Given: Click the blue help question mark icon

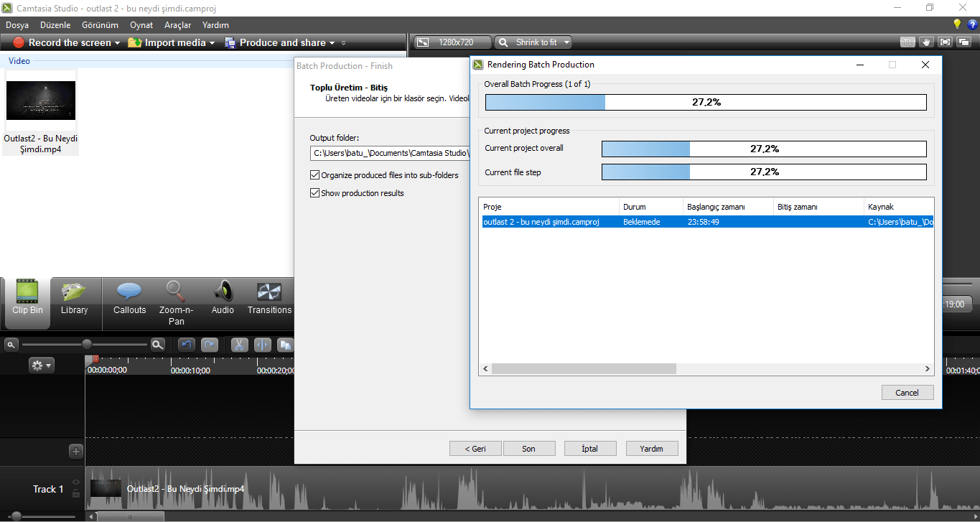Looking at the screenshot, I should pyautogui.click(x=972, y=24).
